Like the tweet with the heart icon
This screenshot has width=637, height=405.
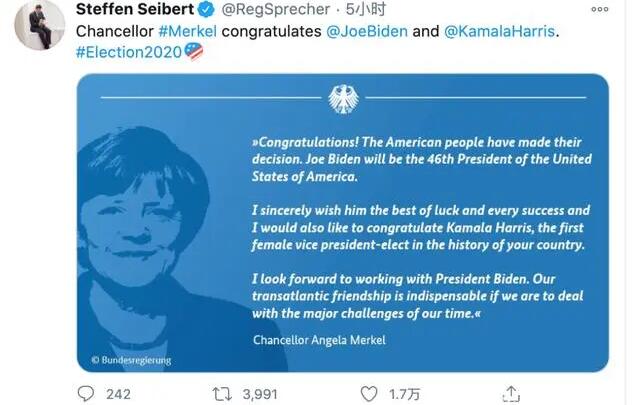(x=370, y=393)
